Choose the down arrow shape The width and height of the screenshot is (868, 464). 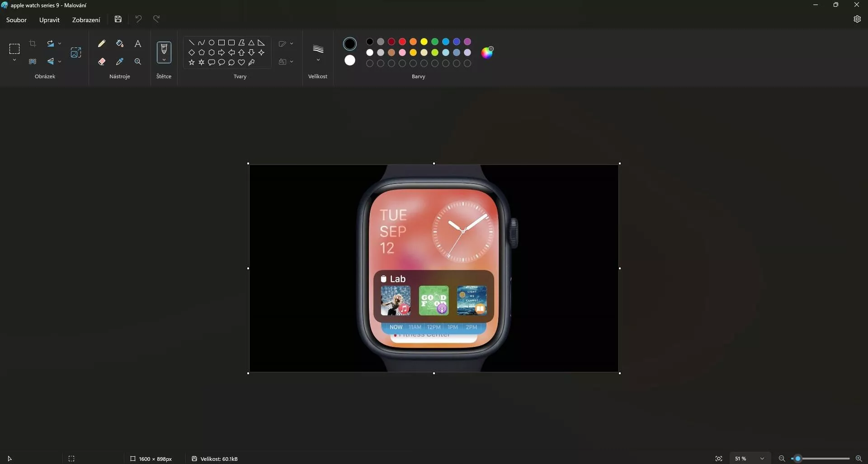tap(251, 52)
